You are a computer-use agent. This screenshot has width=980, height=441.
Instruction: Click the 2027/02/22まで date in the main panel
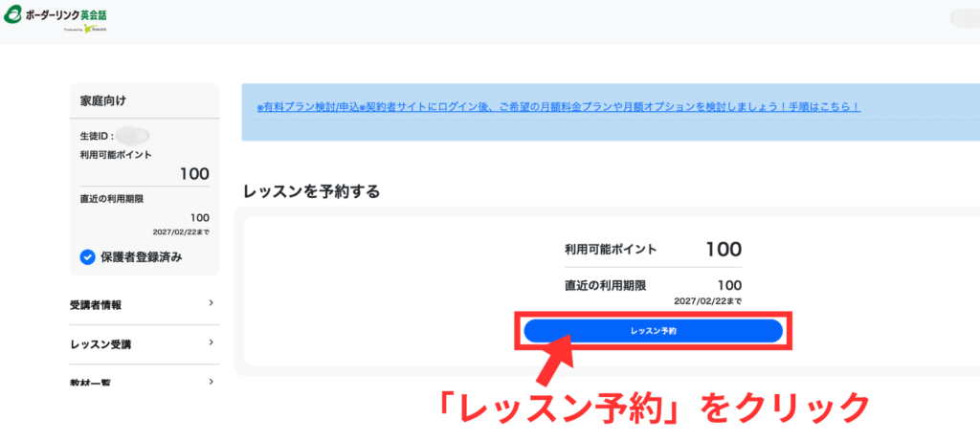tap(707, 300)
